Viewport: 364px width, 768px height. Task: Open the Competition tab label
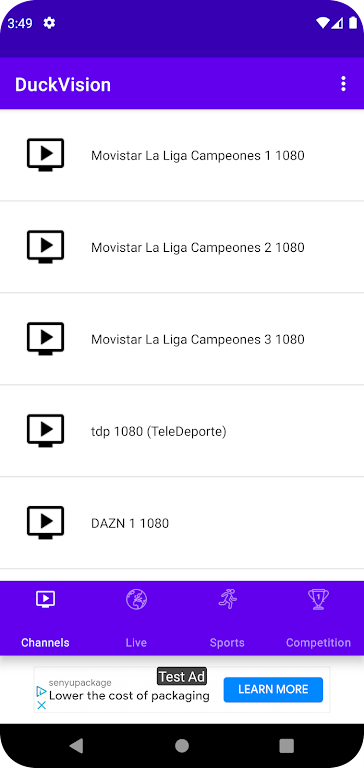pos(318,643)
